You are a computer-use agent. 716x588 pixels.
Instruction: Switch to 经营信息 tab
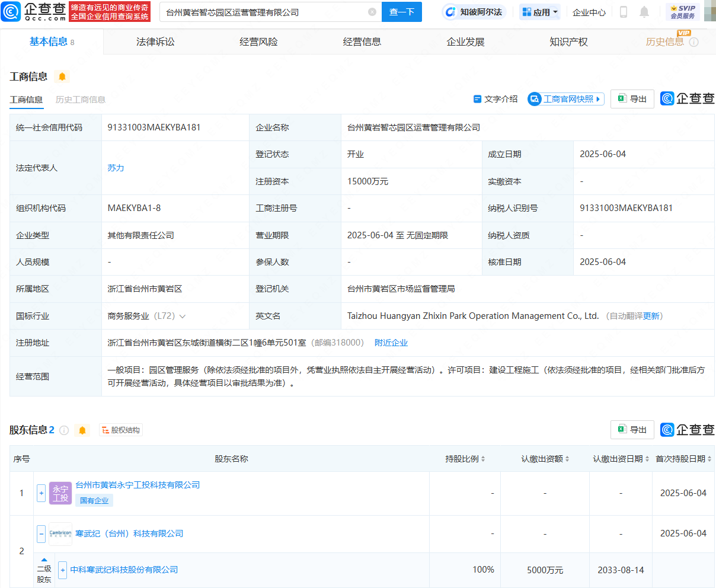click(x=362, y=41)
